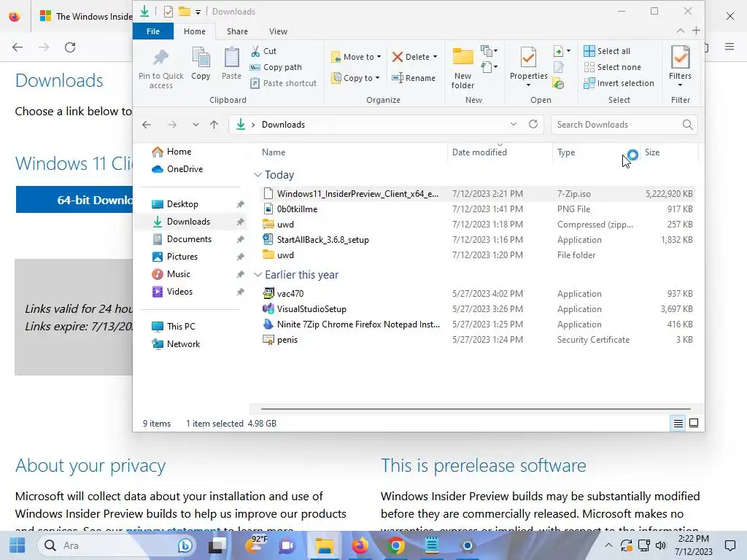Viewport: 747px width, 560px height.
Task: Click Invert selection in ribbon
Action: pyautogui.click(x=619, y=83)
